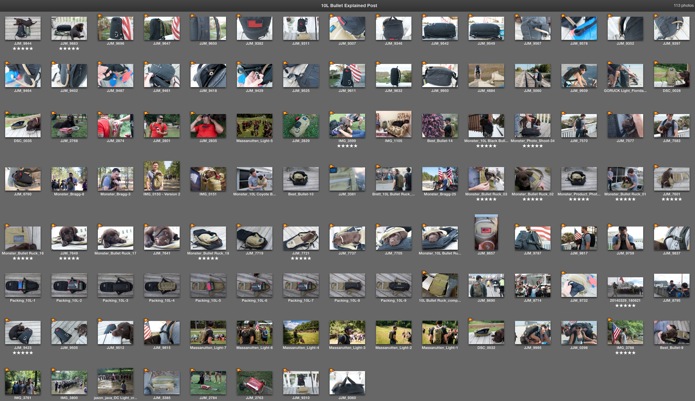This screenshot has height=401, width=695.
Task: Pick the Best_Bullet-14 photo
Action: pyautogui.click(x=440, y=125)
